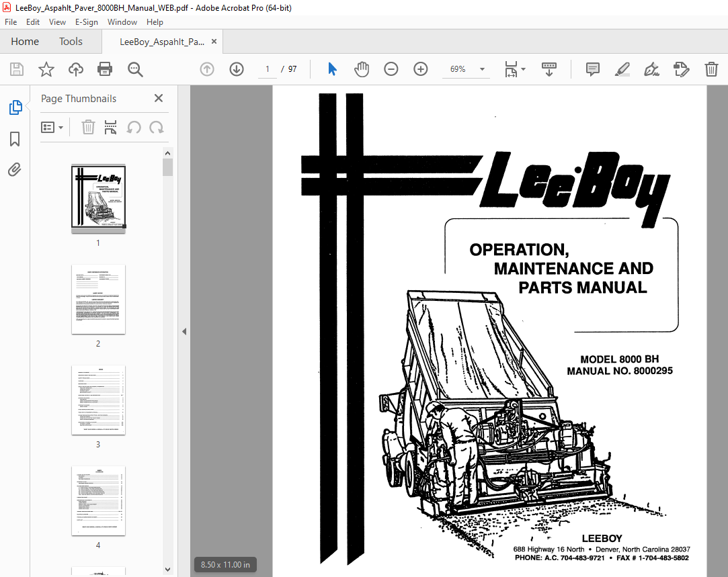Rotate page counterclockwise in thumbnails panel
This screenshot has width=728, height=577.
tap(134, 128)
